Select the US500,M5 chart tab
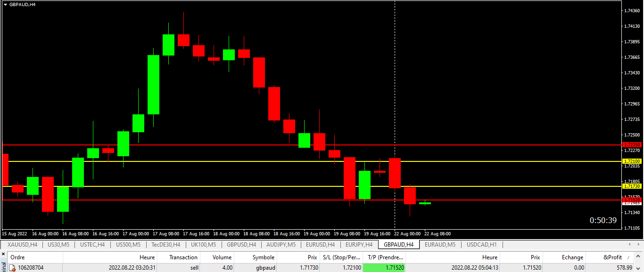The height and width of the screenshot is (272, 644). (128, 245)
